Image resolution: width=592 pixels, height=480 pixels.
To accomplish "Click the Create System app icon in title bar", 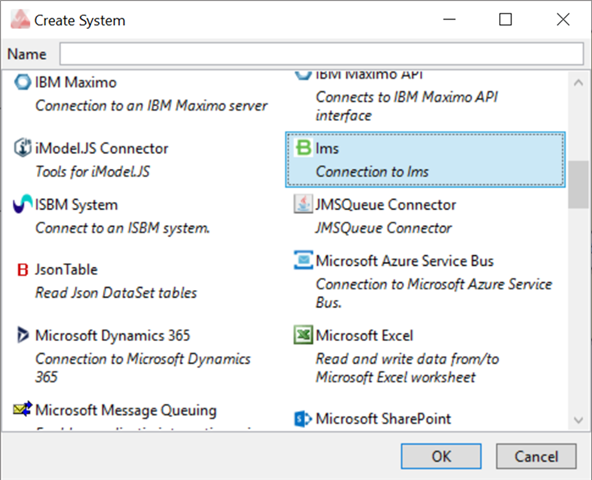I will pos(20,19).
